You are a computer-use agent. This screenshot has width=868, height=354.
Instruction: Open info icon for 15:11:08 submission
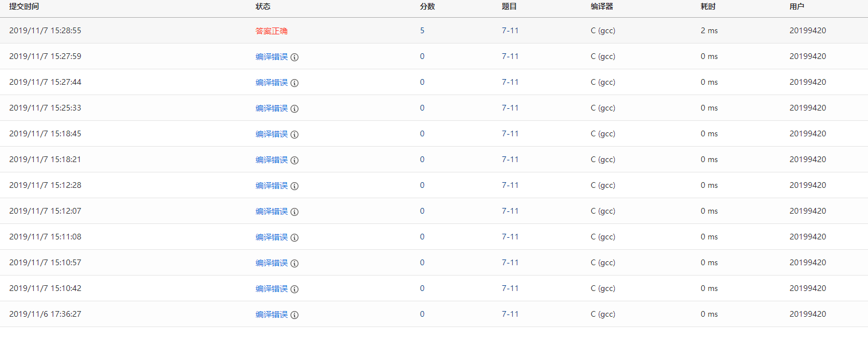(x=294, y=238)
